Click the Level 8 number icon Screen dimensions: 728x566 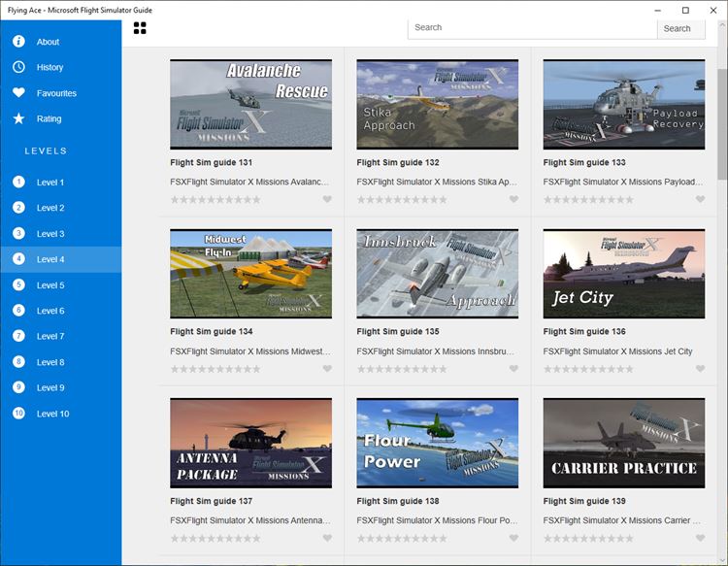[18, 362]
